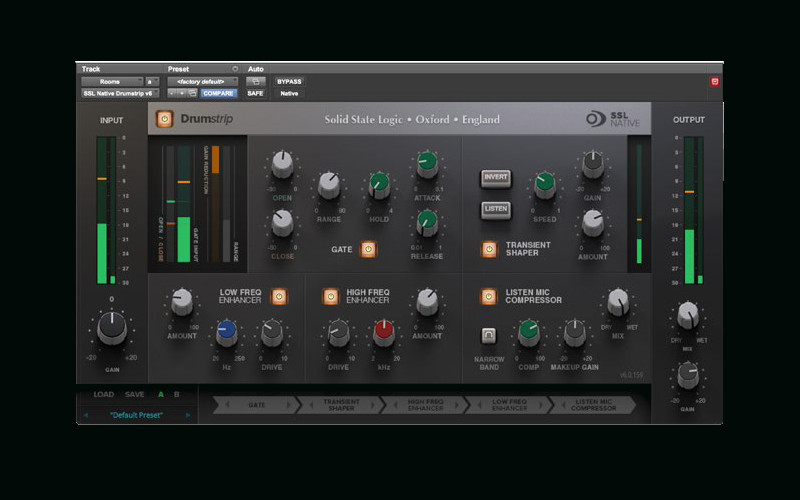The image size is (800, 500).
Task: Click the INPUT gain knob
Action: pos(112,327)
